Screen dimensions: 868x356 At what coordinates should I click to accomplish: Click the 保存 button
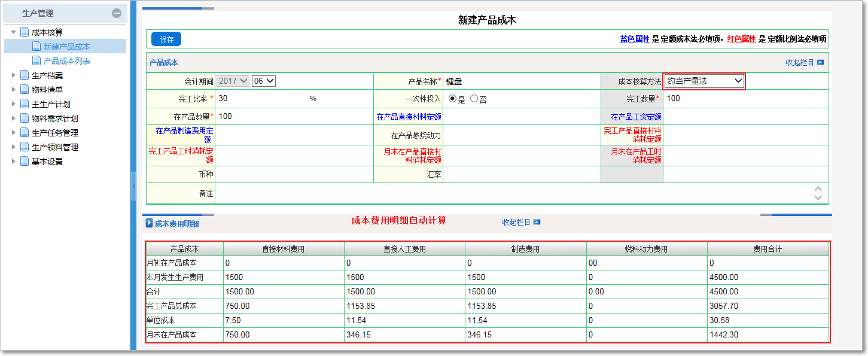[166, 39]
